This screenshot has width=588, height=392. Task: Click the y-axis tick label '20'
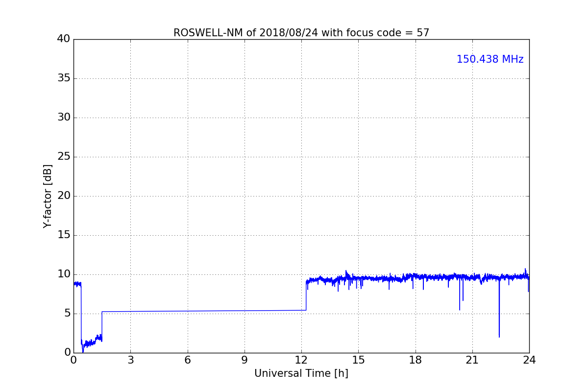coord(64,196)
